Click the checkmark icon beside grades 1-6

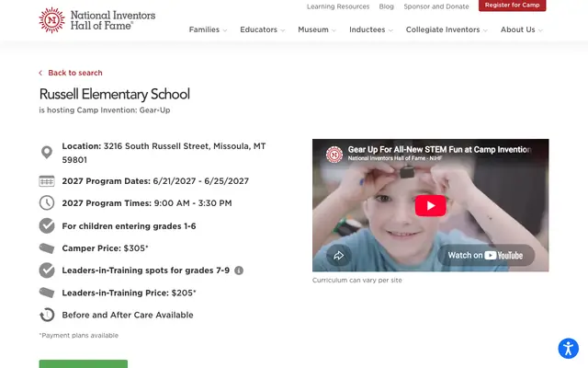coord(47,225)
